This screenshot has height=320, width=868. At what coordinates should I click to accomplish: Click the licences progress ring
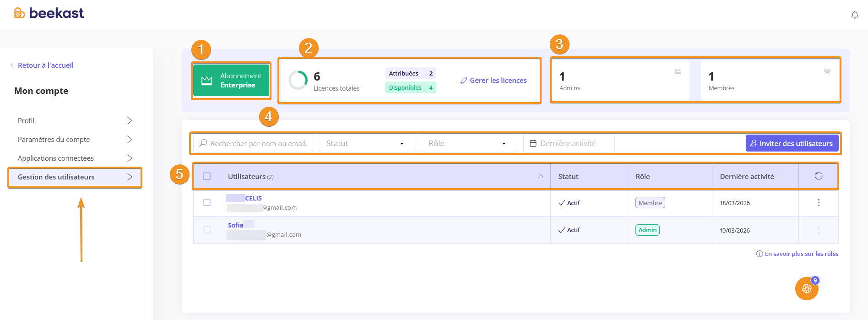(x=298, y=81)
